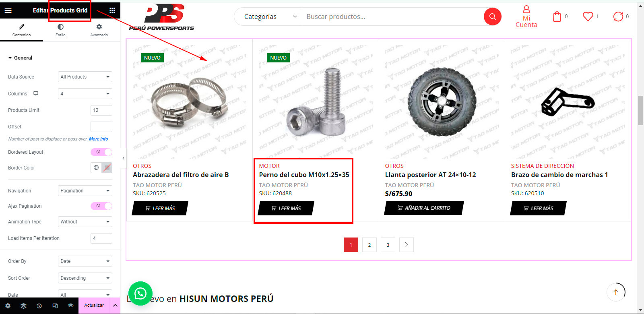
Task: Open the Elementor hamburger menu
Action: pos(8,10)
